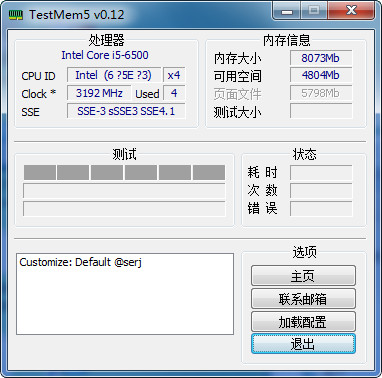
Task: Click the lower empty progress bar in 测试 group
Action: coord(124,209)
